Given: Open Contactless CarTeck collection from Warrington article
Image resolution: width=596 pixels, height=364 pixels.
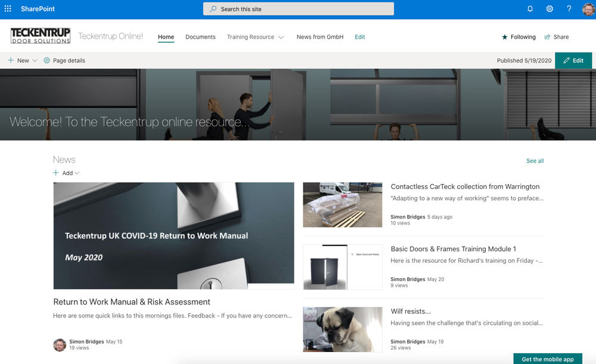Looking at the screenshot, I should [465, 186].
